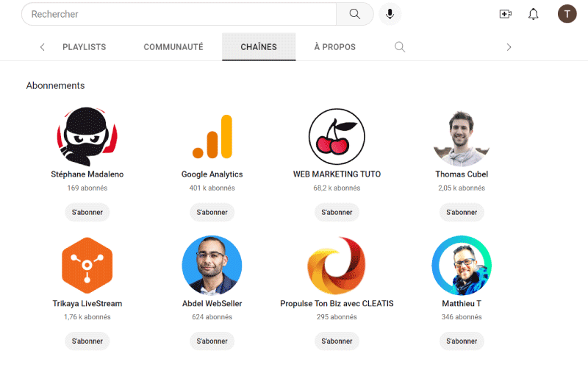The height and width of the screenshot is (390, 588).
Task: Subscribe to WEB MARKETING TUTO
Action: coord(337,212)
